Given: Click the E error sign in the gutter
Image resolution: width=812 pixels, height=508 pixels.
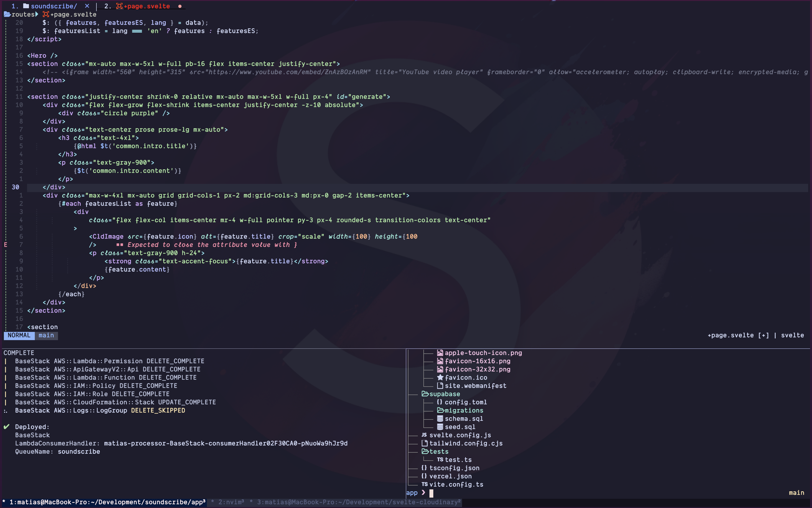Looking at the screenshot, I should [x=6, y=245].
